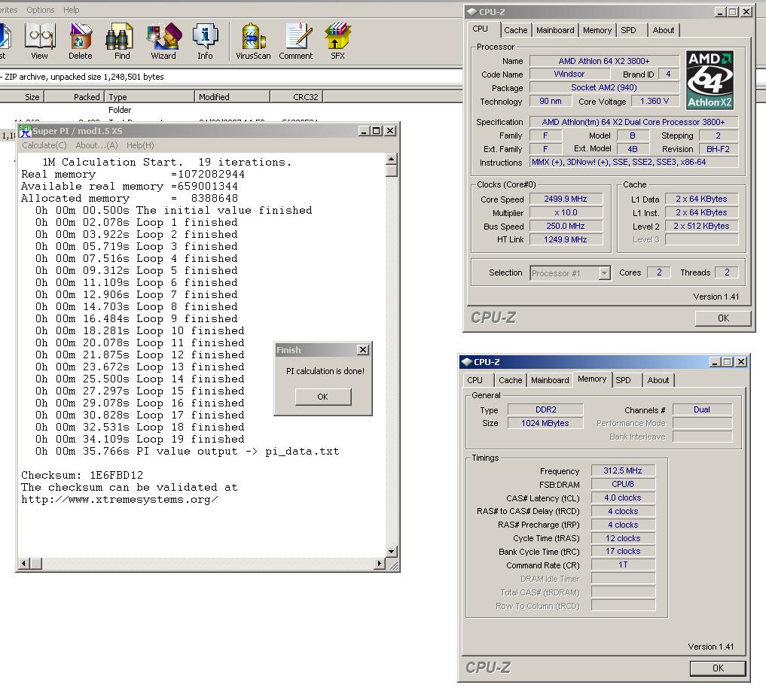
Task: Click the Core Speed 2499.9 MHz value
Action: pyautogui.click(x=566, y=199)
